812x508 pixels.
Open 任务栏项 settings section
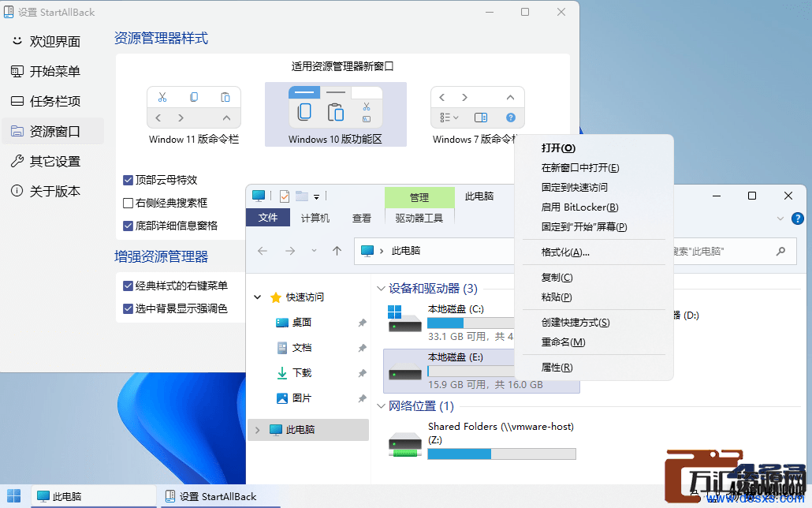pos(54,102)
